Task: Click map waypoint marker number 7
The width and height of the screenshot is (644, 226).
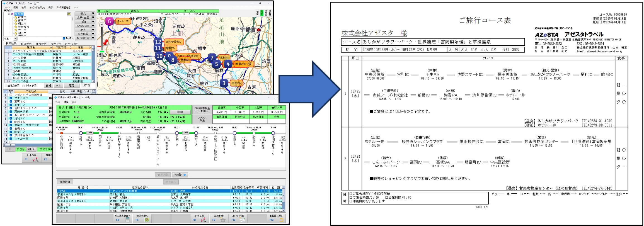Action: tap(212, 58)
